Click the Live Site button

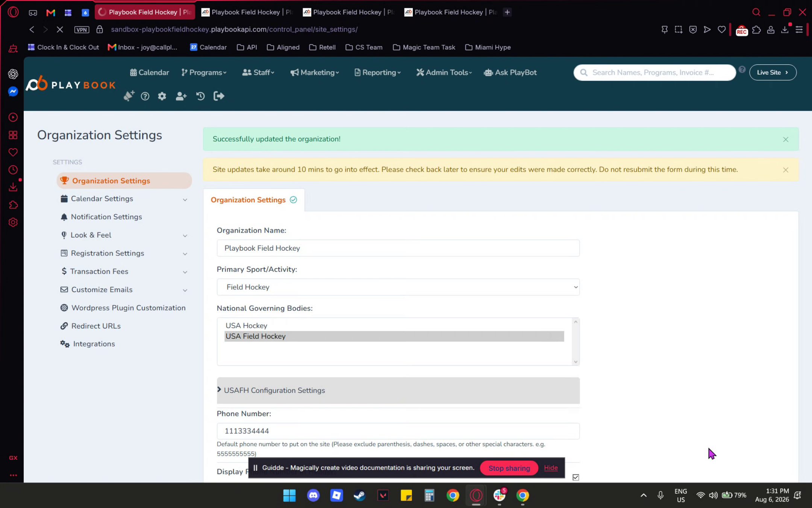[x=773, y=73]
